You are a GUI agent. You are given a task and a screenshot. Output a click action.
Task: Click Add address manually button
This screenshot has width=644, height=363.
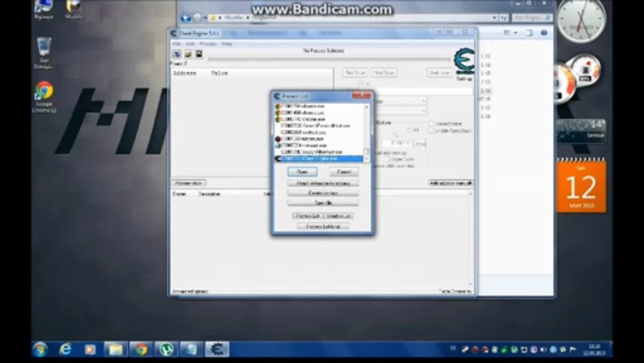pyautogui.click(x=451, y=183)
